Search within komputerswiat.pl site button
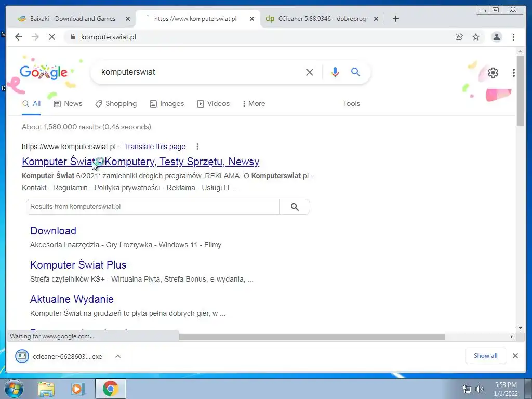Viewport: 532px width, 399px height. (295, 207)
